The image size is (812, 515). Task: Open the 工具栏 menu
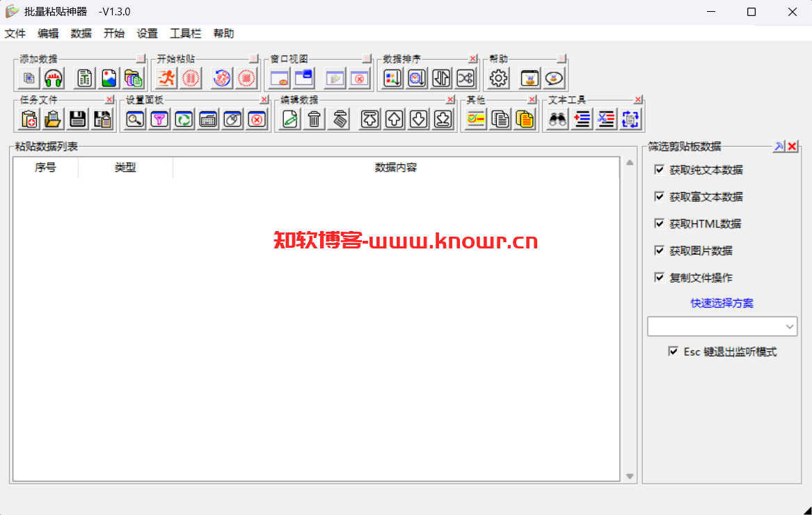[185, 33]
